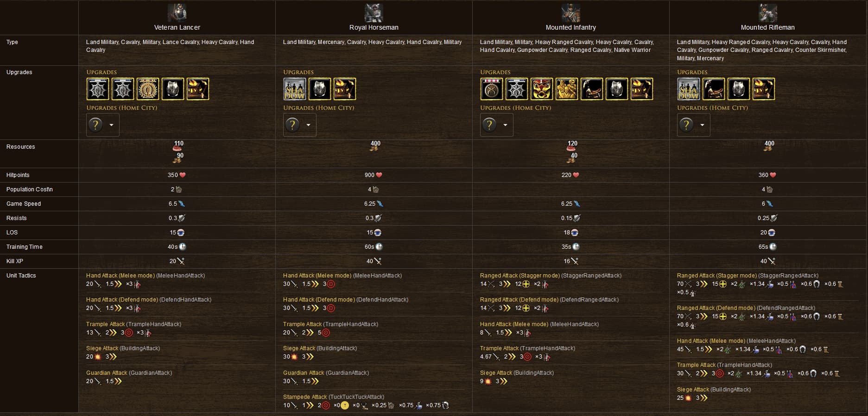This screenshot has height=416, width=868.
Task: Open Veteran Lancer Home City upgrades dropdown
Action: click(103, 125)
